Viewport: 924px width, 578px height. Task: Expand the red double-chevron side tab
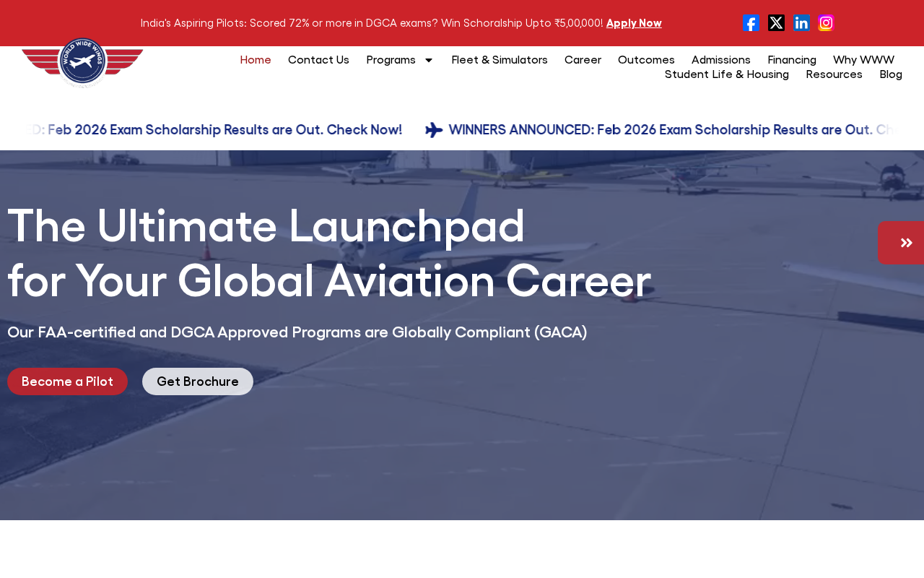[902, 243]
